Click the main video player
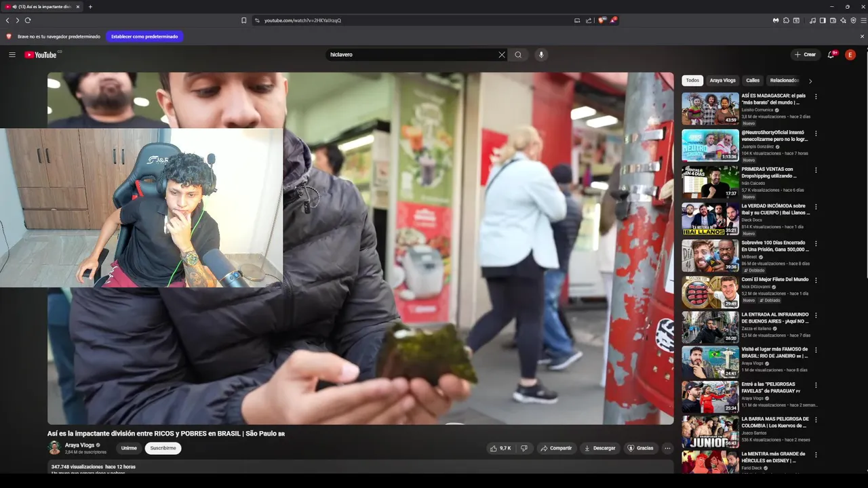 coord(360,248)
